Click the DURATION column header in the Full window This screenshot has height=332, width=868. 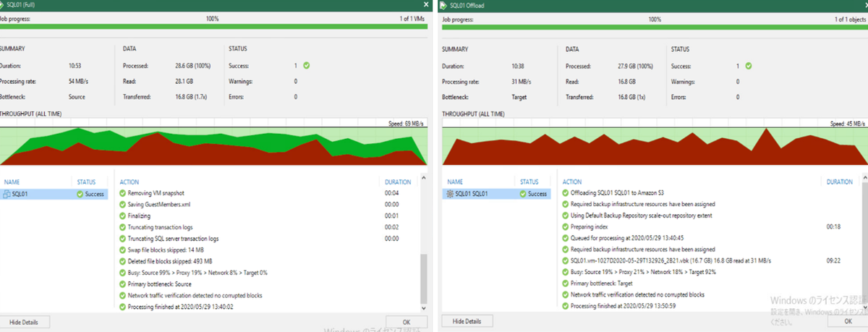click(x=398, y=182)
